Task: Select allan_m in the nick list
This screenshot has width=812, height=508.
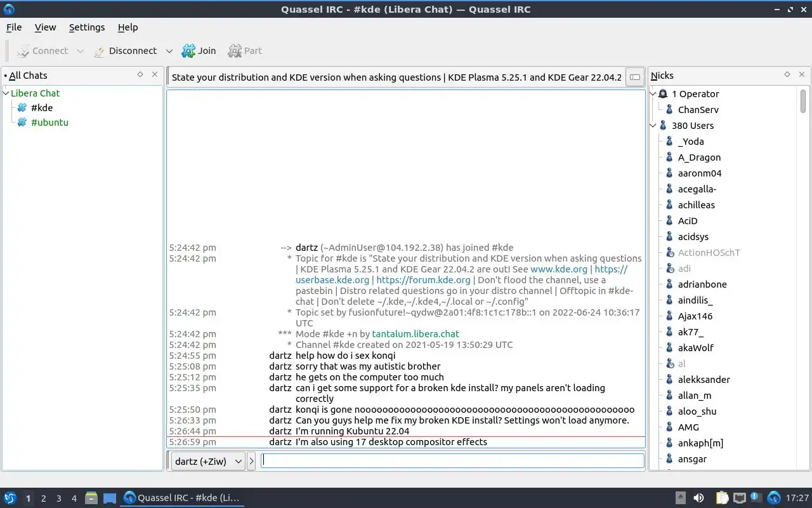Action: pyautogui.click(x=695, y=395)
